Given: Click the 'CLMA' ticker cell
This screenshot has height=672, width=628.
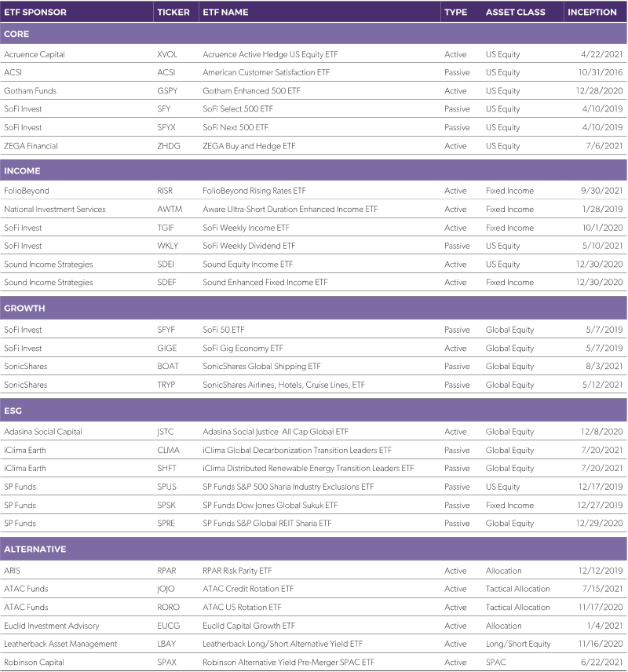Looking at the screenshot, I should point(169,450).
